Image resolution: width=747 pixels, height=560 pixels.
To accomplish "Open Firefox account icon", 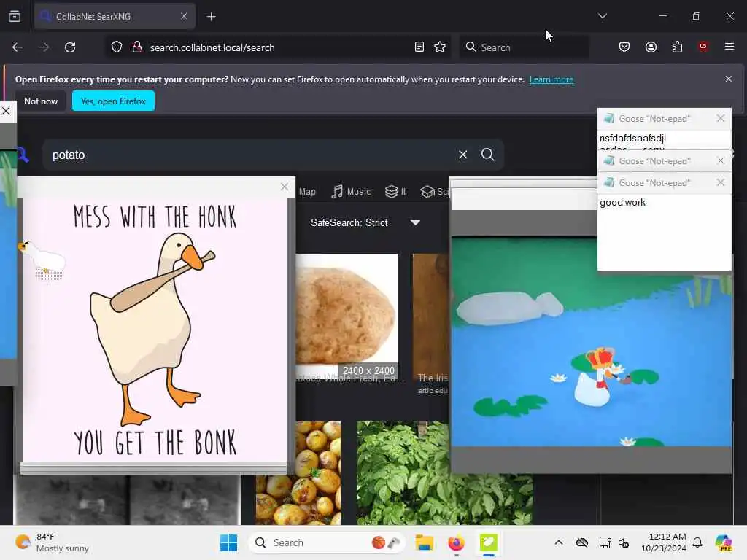I will (651, 47).
